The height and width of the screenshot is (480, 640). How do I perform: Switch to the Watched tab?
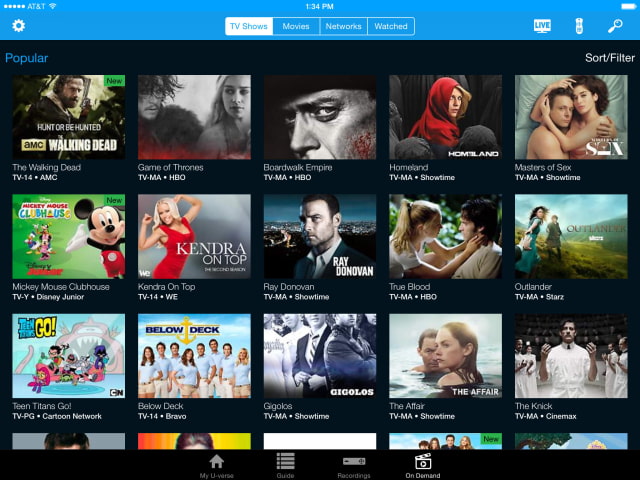pyautogui.click(x=391, y=26)
